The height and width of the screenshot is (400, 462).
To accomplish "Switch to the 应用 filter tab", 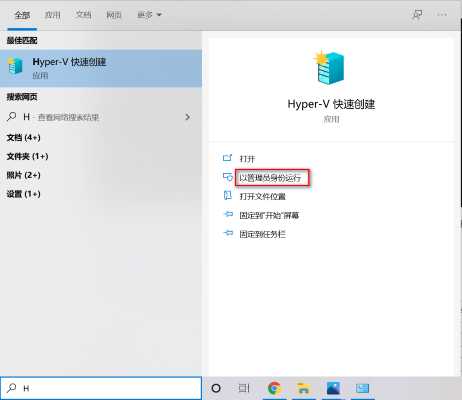I will click(53, 15).
